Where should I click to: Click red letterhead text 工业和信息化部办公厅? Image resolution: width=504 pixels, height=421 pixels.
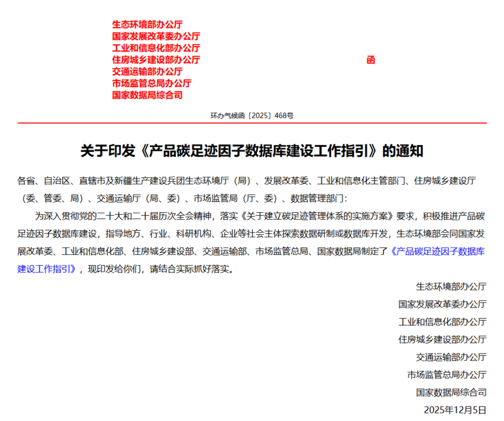[156, 48]
